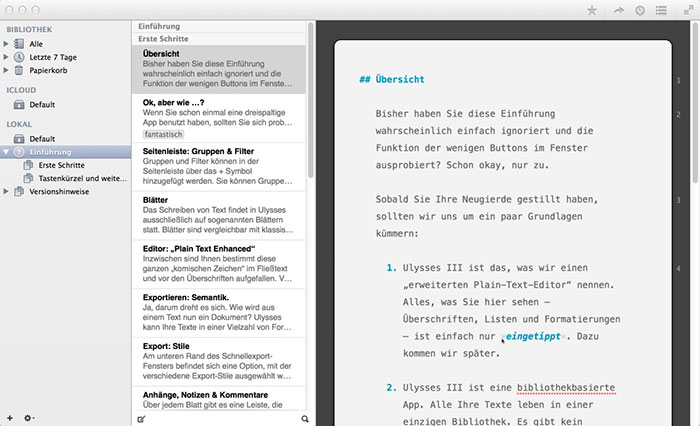Click the Letzte 7 Tage clock icon
The image size is (700, 426).
(x=19, y=57)
